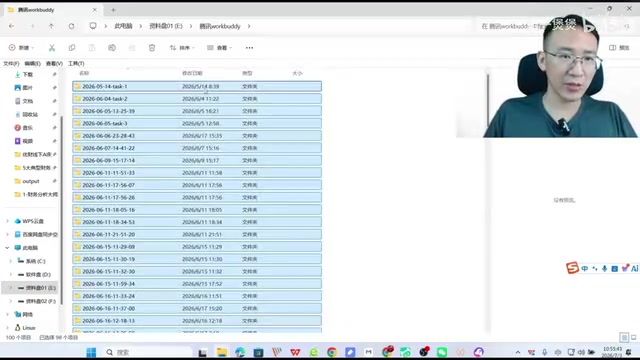Add a new Explorer tab
640x360 pixels.
[113, 10]
